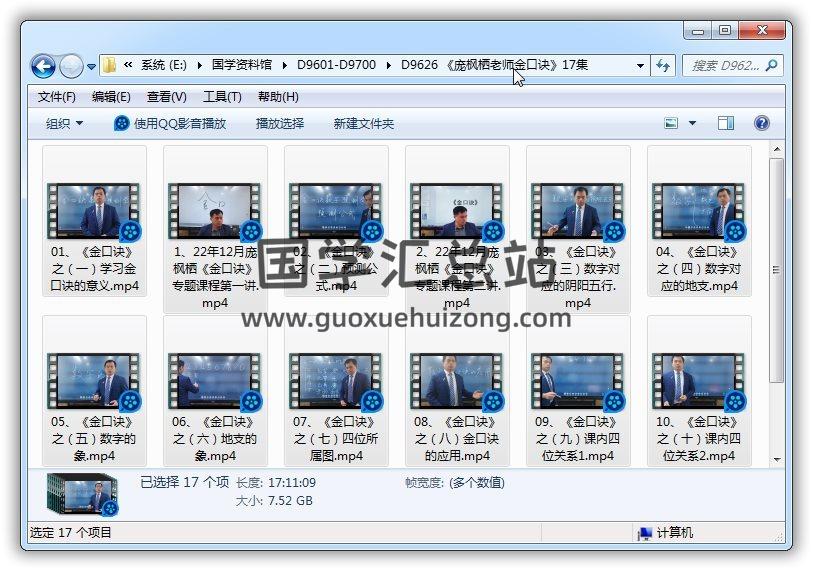Click the 计算机 icon in status bar
Viewport: 813px width, 571px height.
point(645,533)
